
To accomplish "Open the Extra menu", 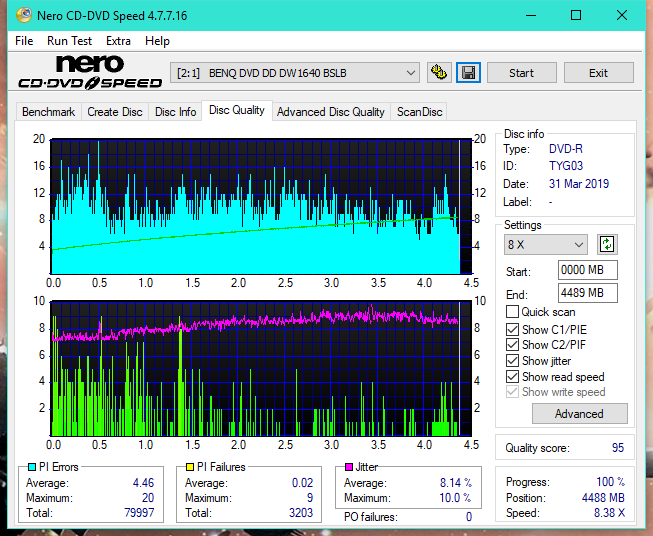I will click(118, 41).
